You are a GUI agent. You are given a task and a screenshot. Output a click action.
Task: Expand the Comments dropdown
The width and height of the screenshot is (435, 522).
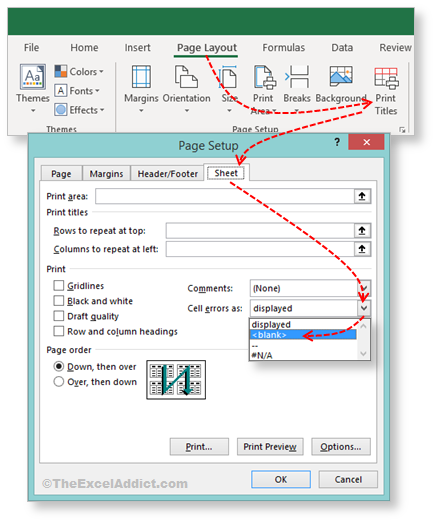click(364, 288)
